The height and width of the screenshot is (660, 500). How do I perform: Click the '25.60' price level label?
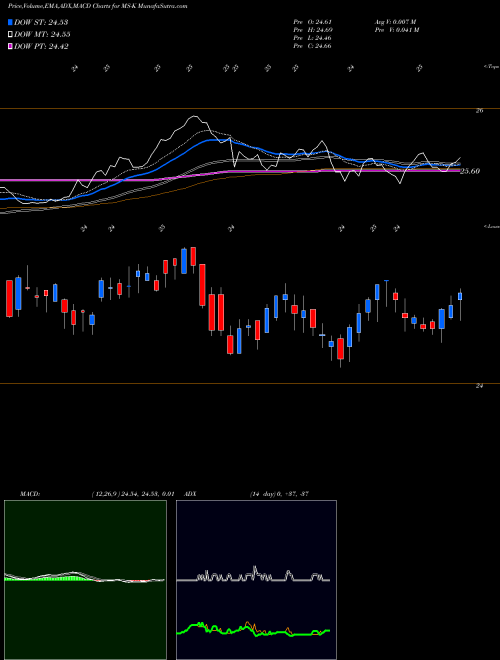470,171
